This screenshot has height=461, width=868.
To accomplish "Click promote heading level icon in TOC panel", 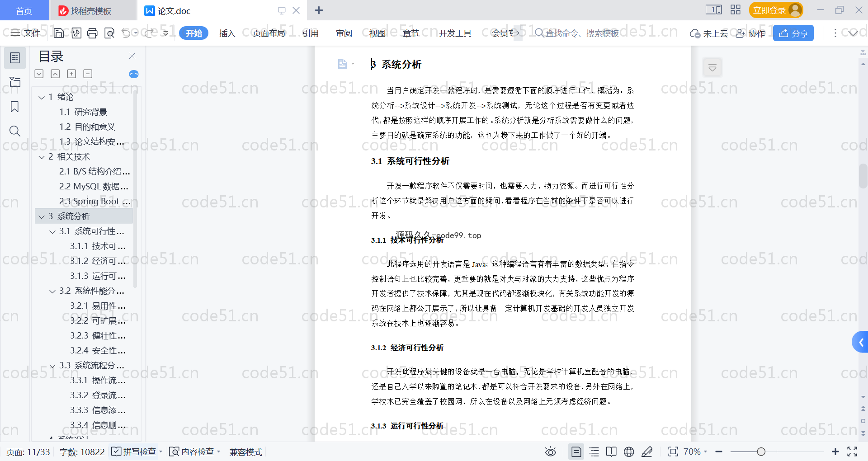I will click(55, 74).
